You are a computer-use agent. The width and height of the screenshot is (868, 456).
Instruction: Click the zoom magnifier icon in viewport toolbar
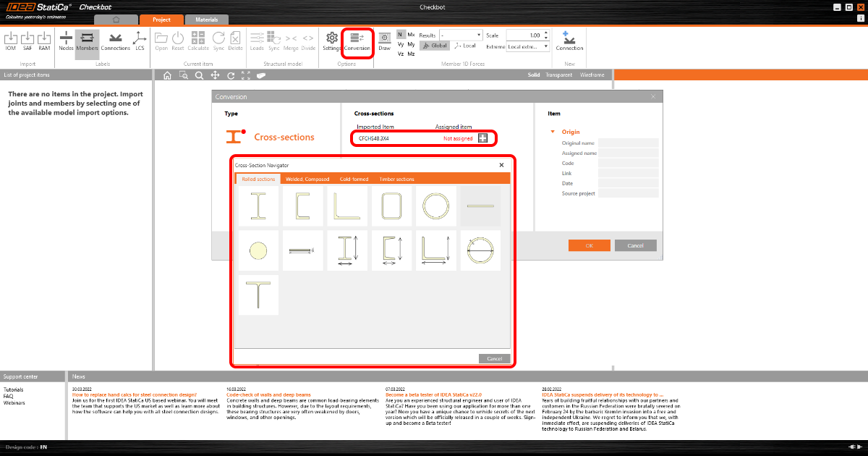pyautogui.click(x=198, y=75)
